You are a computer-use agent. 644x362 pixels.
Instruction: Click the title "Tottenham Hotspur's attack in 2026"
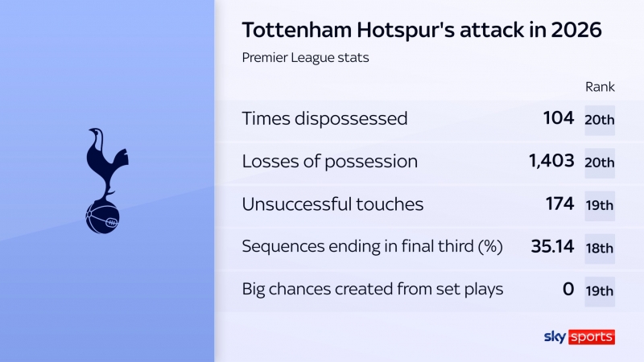point(422,31)
